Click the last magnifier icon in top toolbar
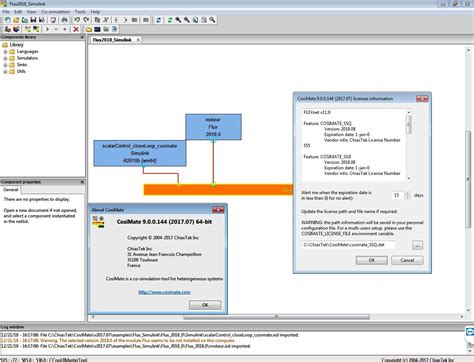Image resolution: width=474 pixels, height=362 pixels. click(x=212, y=20)
